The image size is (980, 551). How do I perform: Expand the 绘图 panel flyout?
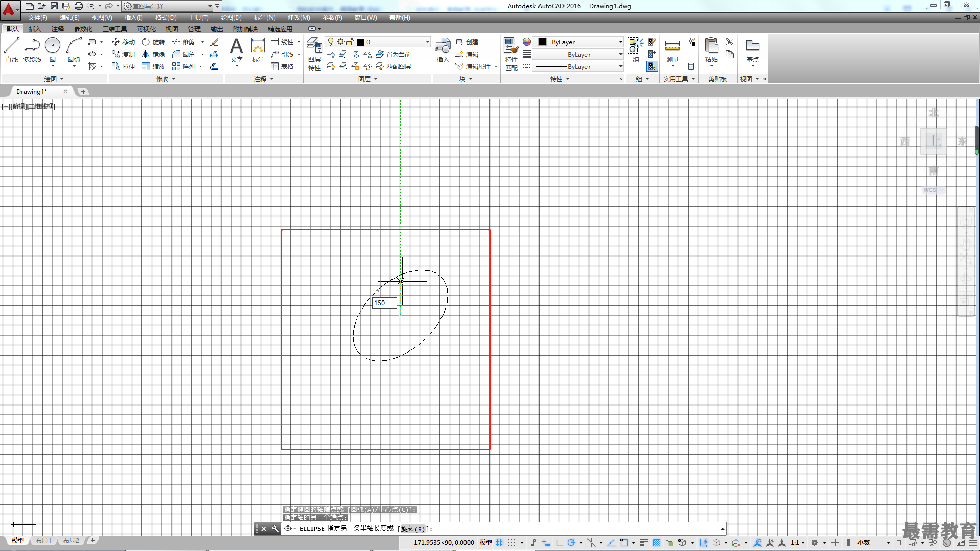(x=54, y=79)
